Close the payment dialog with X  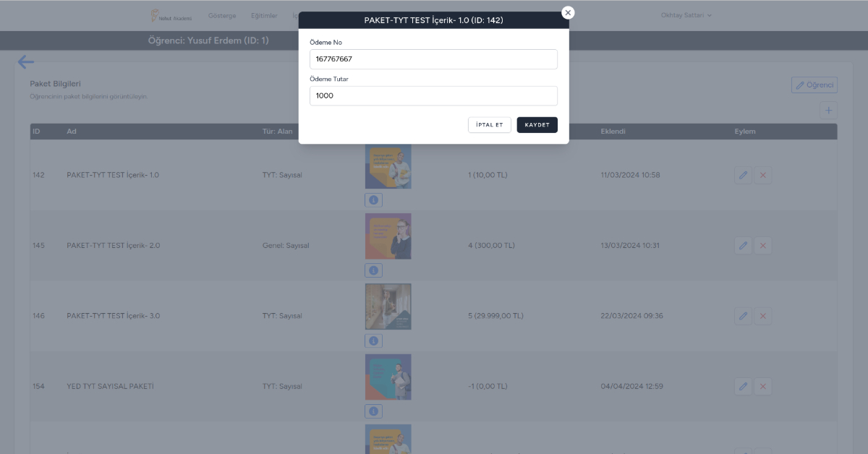[568, 12]
